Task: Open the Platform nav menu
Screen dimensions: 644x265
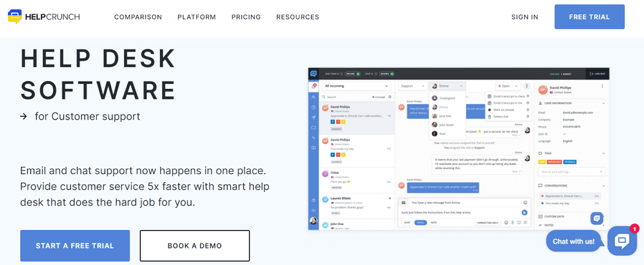Action: [197, 17]
